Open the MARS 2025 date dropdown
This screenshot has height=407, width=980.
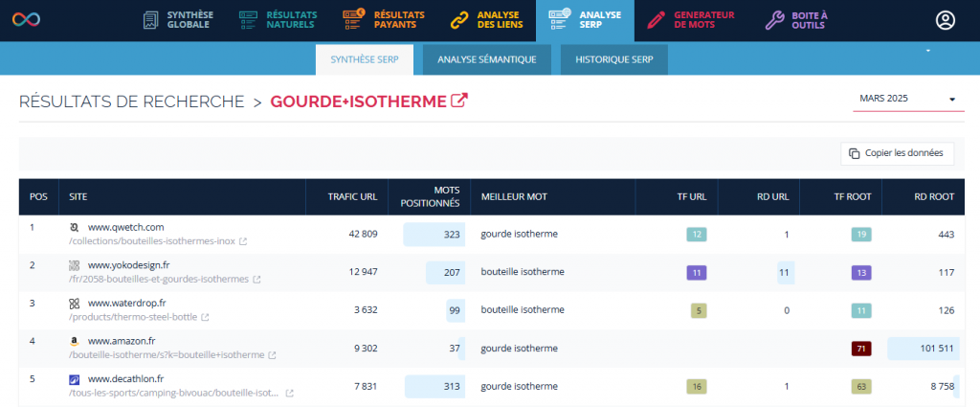[909, 99]
